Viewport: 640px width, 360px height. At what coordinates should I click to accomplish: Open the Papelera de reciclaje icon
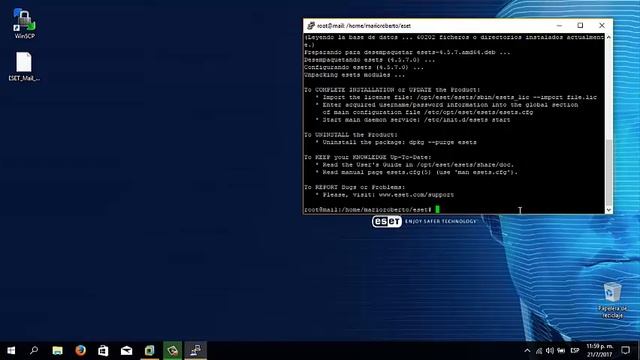point(612,300)
